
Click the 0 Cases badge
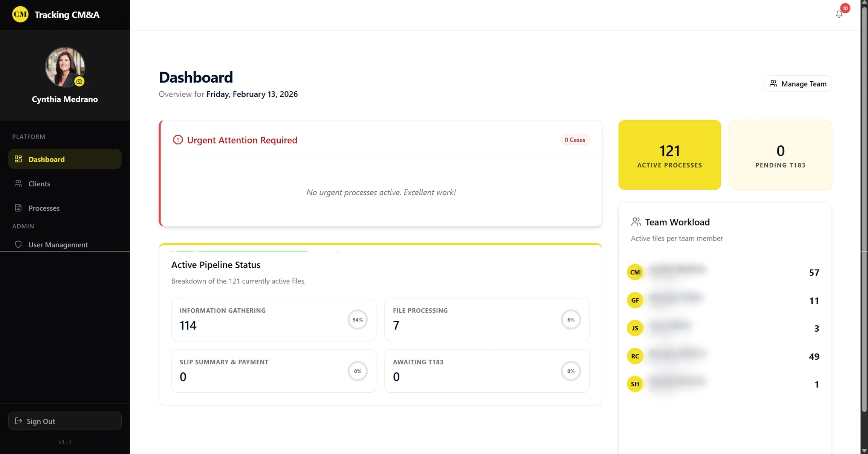point(575,139)
